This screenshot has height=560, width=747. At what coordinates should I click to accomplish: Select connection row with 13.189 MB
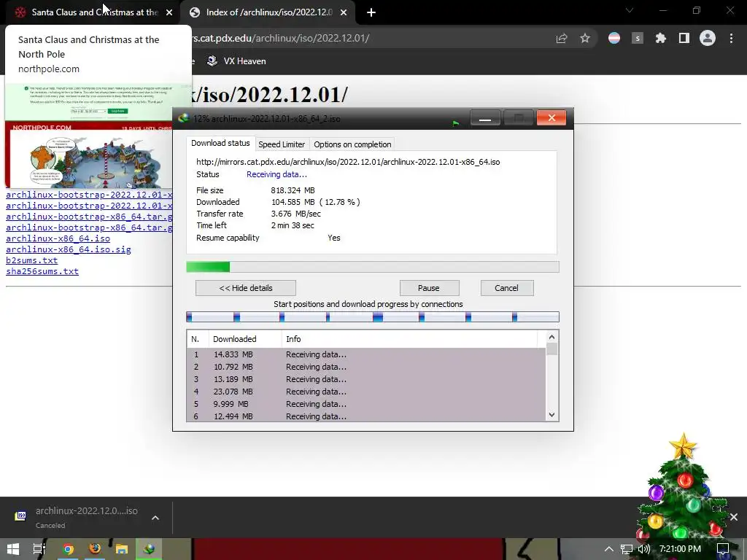click(x=366, y=379)
